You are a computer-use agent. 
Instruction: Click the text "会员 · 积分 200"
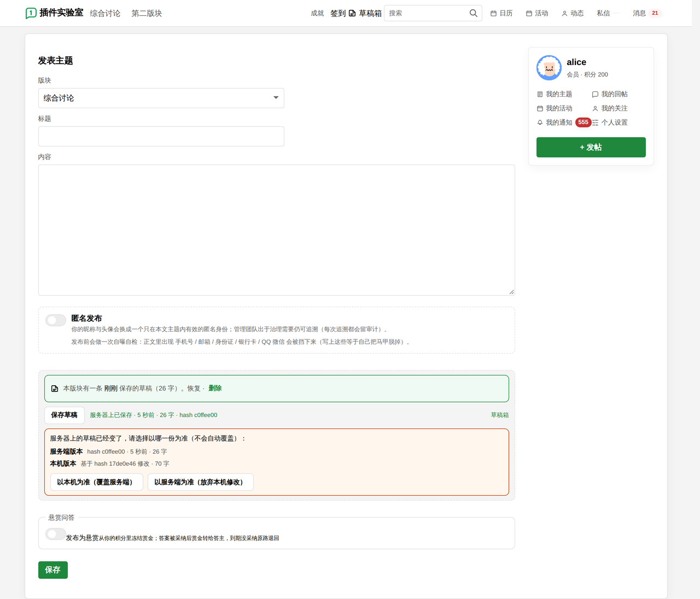pos(587,75)
